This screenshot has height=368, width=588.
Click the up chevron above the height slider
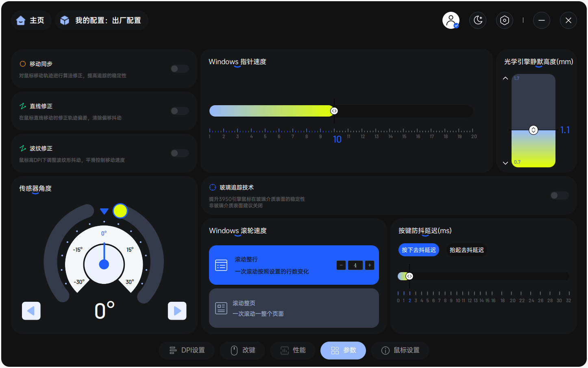click(x=505, y=78)
